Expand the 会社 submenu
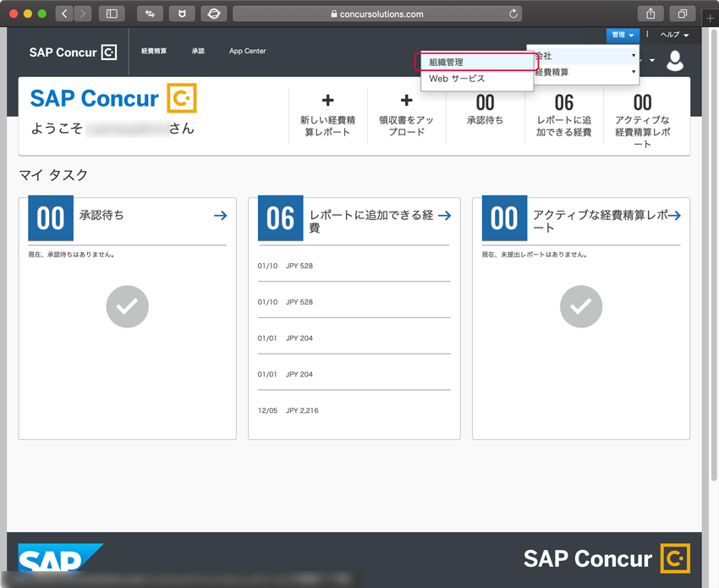The height and width of the screenshot is (588, 719). pyautogui.click(x=584, y=56)
